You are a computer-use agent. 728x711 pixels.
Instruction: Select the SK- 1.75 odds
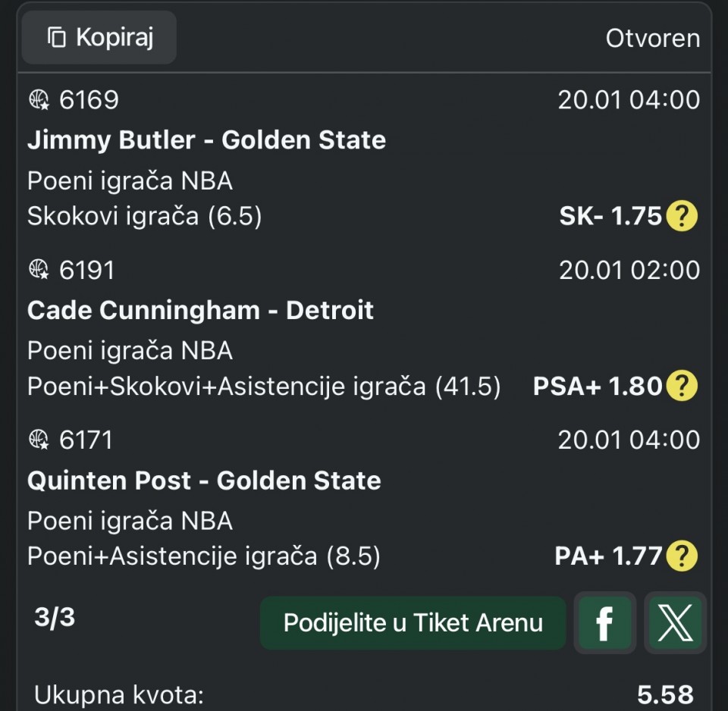(x=610, y=218)
